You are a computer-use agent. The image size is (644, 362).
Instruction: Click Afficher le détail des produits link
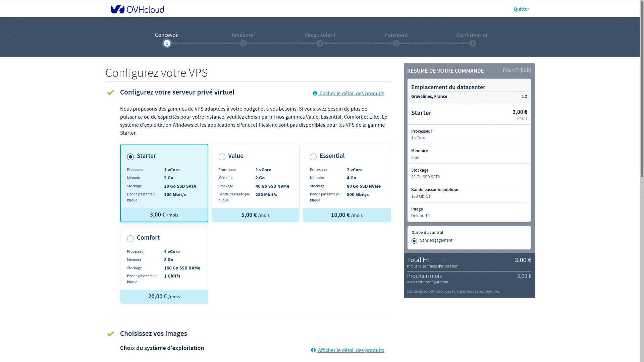(351, 350)
